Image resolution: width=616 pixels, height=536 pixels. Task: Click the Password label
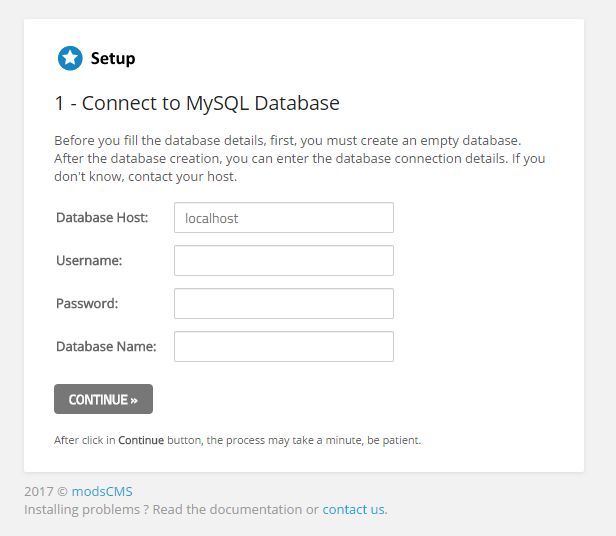[87, 304]
